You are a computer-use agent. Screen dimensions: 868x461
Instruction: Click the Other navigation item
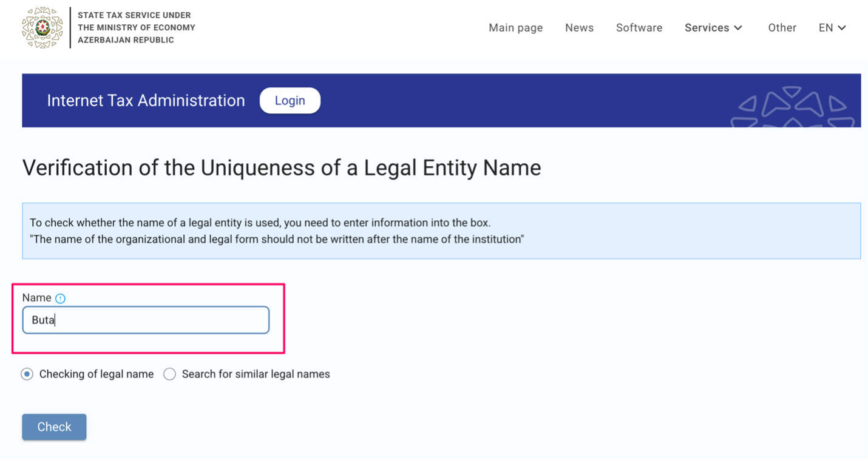pos(782,28)
